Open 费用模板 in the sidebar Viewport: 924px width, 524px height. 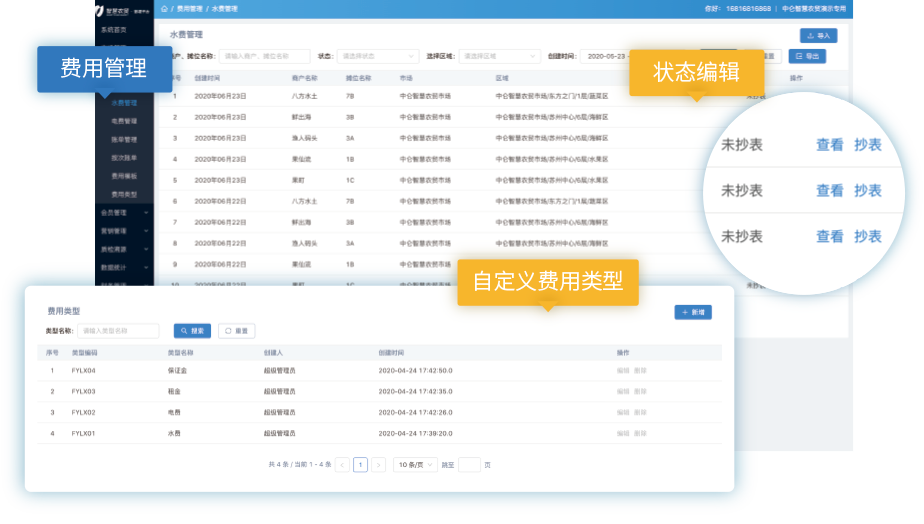(124, 175)
